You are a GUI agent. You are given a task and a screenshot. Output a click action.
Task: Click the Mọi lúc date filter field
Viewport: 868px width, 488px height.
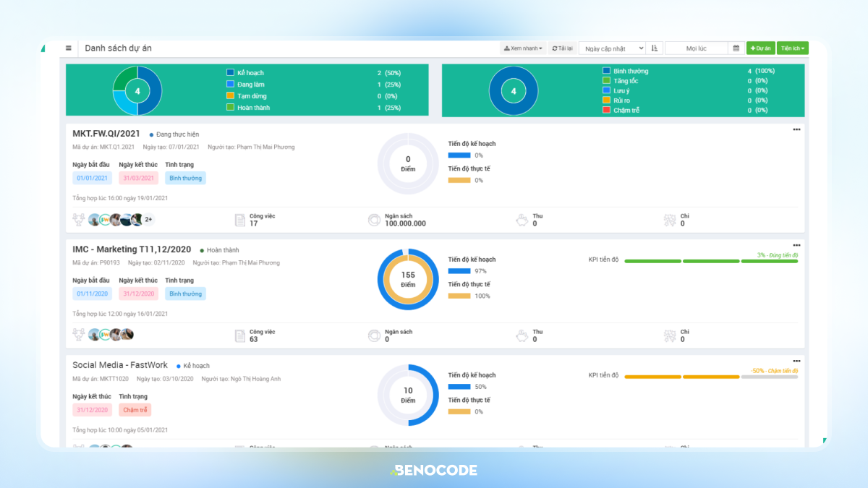[x=697, y=48]
